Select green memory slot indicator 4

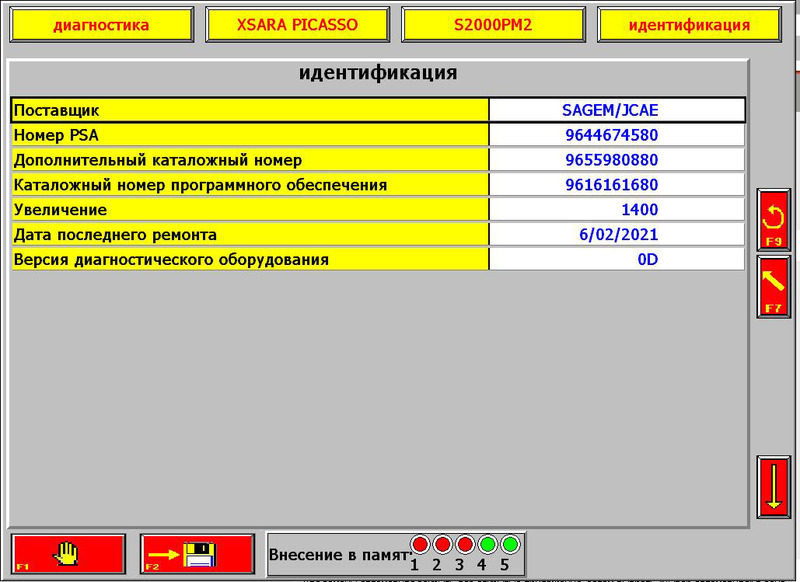click(488, 545)
